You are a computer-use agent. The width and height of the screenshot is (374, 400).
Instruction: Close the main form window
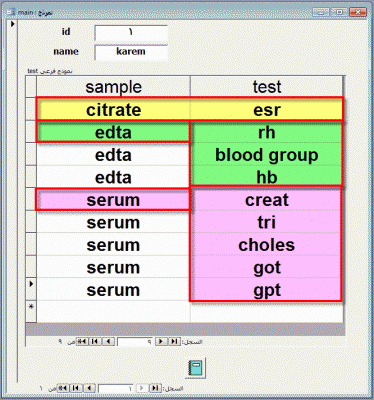[x=358, y=12]
